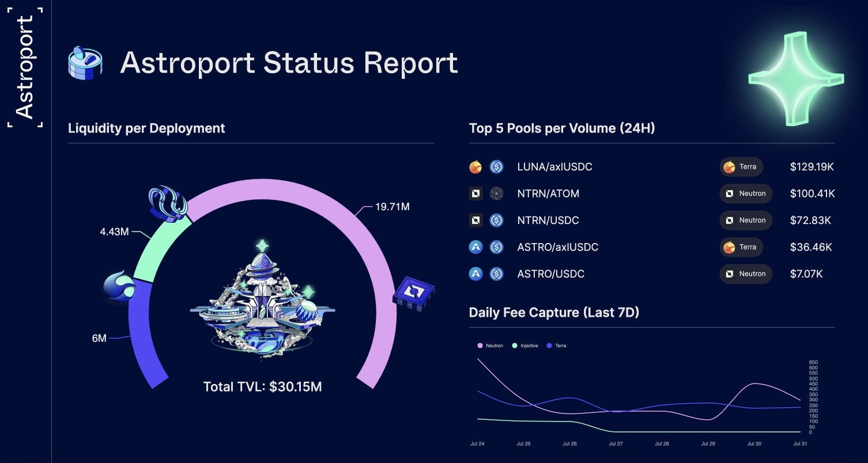868x463 pixels.
Task: Click the 6M liquidity label
Action: pos(99,339)
